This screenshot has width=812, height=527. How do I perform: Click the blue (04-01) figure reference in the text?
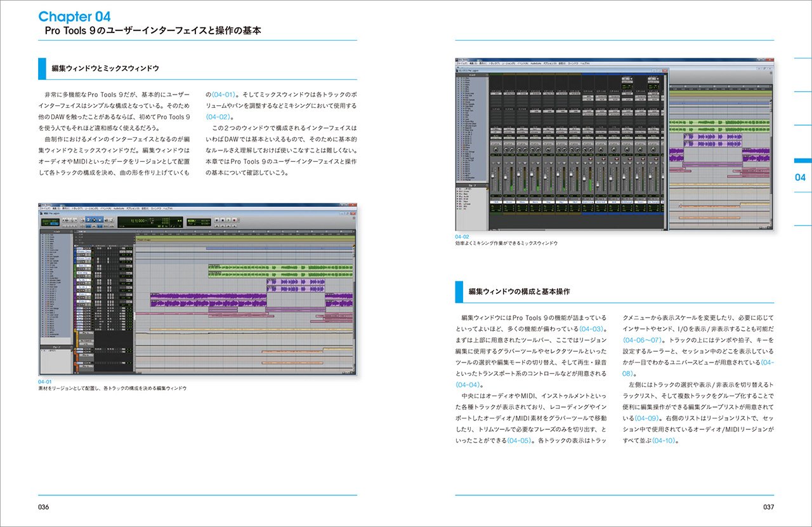click(x=223, y=94)
